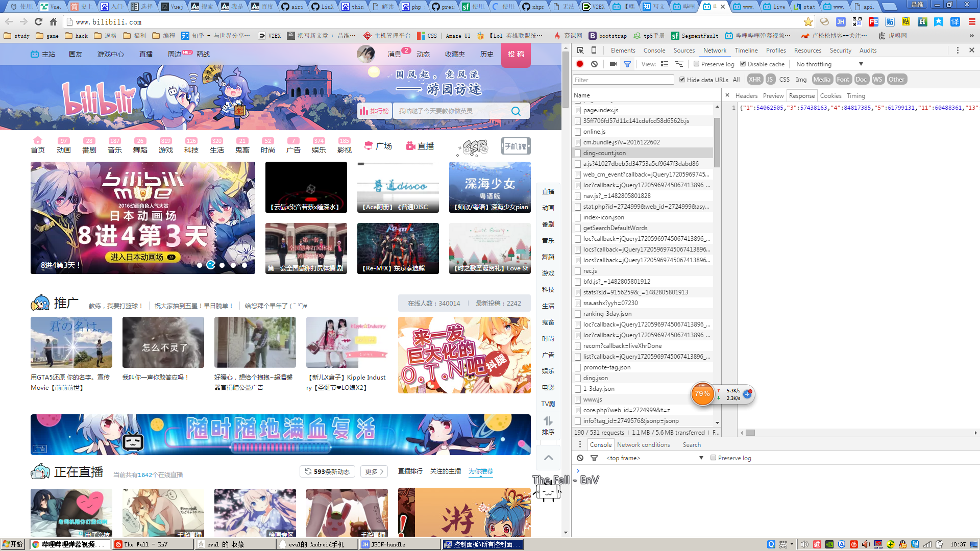
Task: Open the Cookies tab of the request
Action: tap(830, 95)
